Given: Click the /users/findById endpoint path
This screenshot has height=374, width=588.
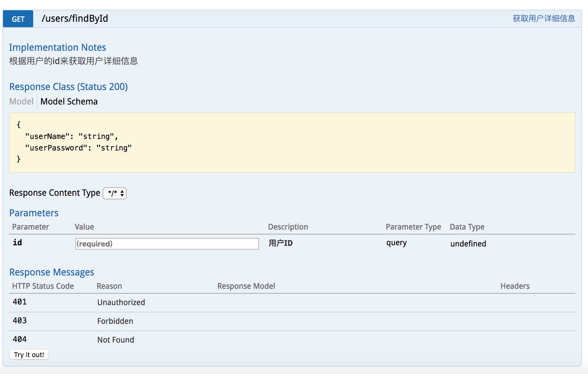Looking at the screenshot, I should (75, 18).
